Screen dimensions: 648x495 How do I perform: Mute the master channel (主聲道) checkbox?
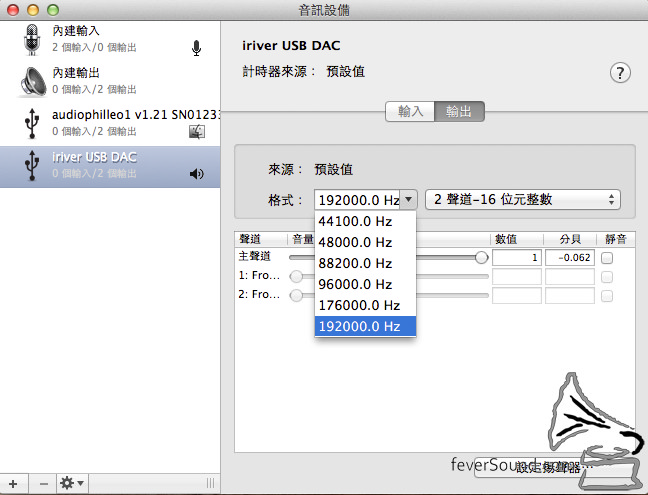click(x=607, y=258)
